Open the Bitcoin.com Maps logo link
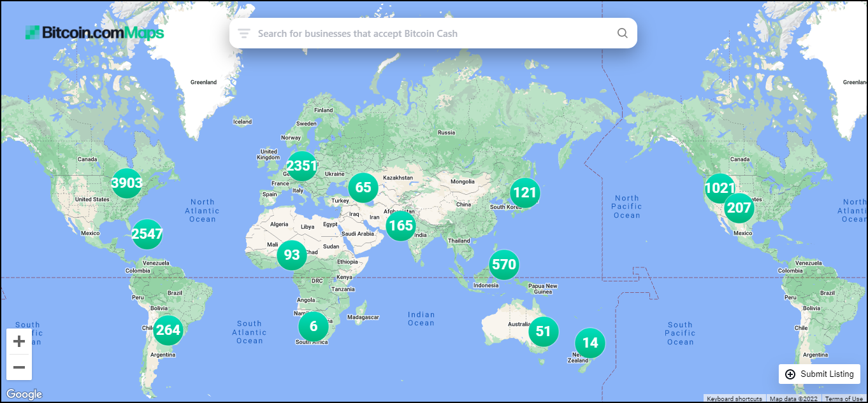868x403 pixels. coord(94,33)
